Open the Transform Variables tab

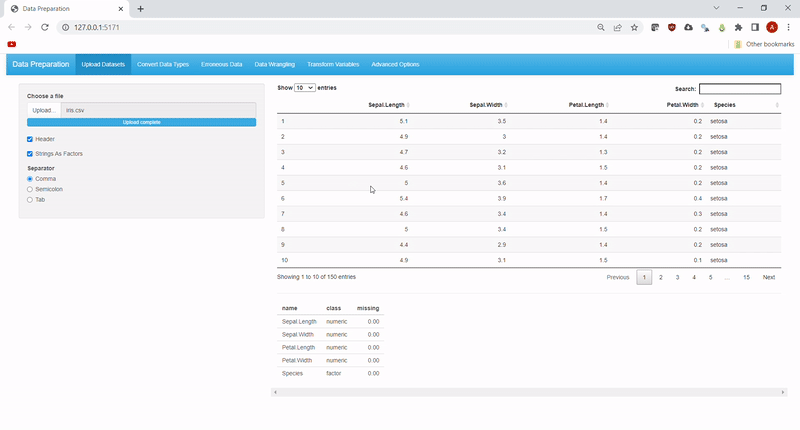[x=333, y=64]
